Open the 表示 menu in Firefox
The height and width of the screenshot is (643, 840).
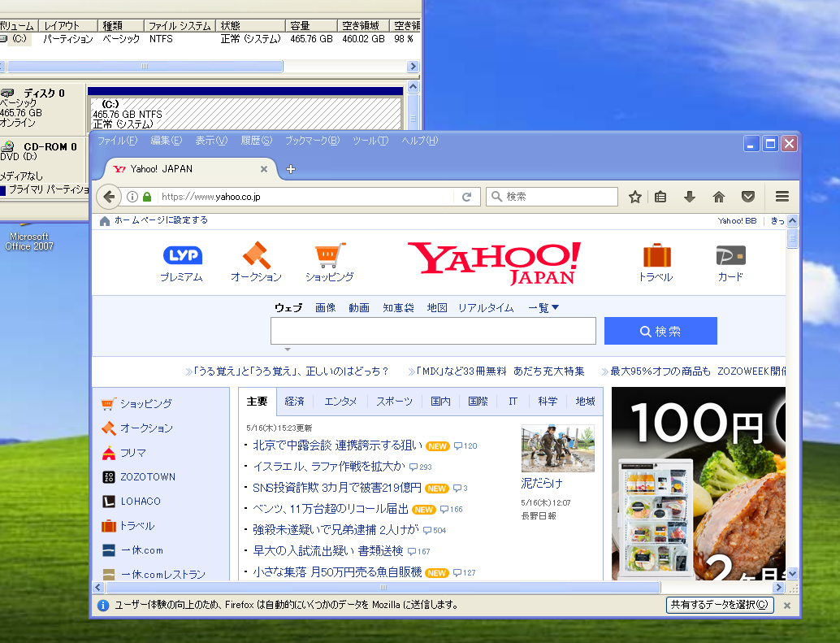click(x=211, y=141)
